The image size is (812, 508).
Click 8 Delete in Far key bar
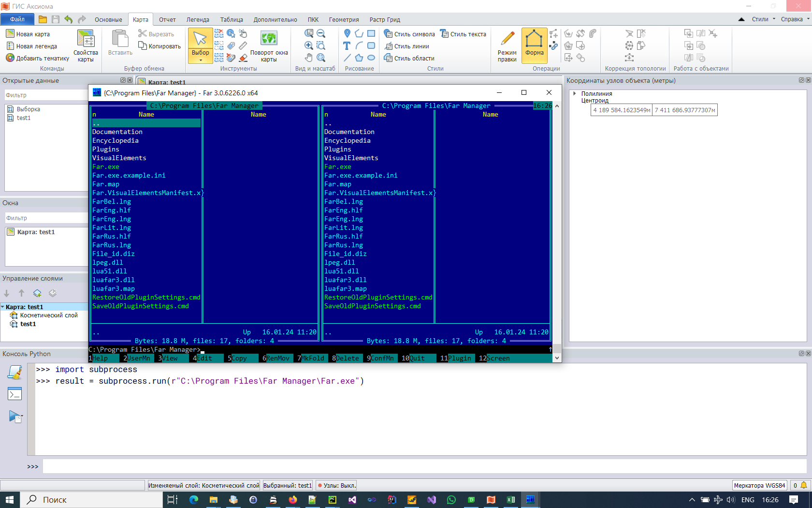346,359
